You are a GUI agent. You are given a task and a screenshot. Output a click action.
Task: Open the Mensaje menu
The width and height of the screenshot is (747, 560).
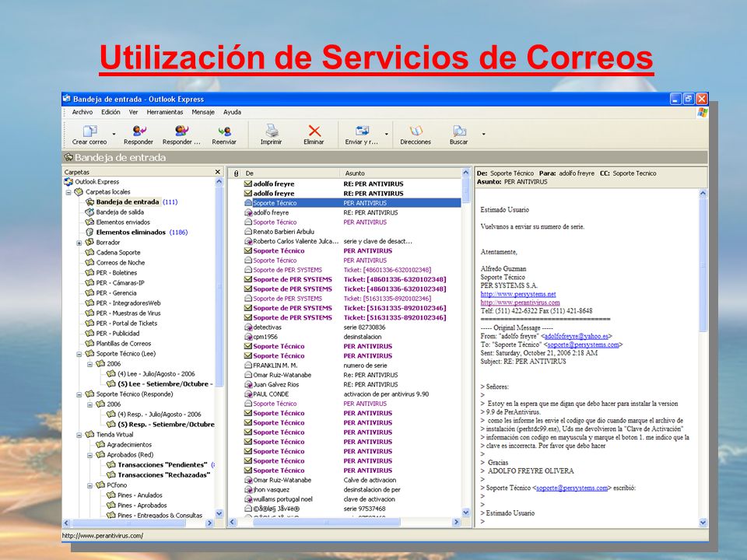tap(203, 112)
